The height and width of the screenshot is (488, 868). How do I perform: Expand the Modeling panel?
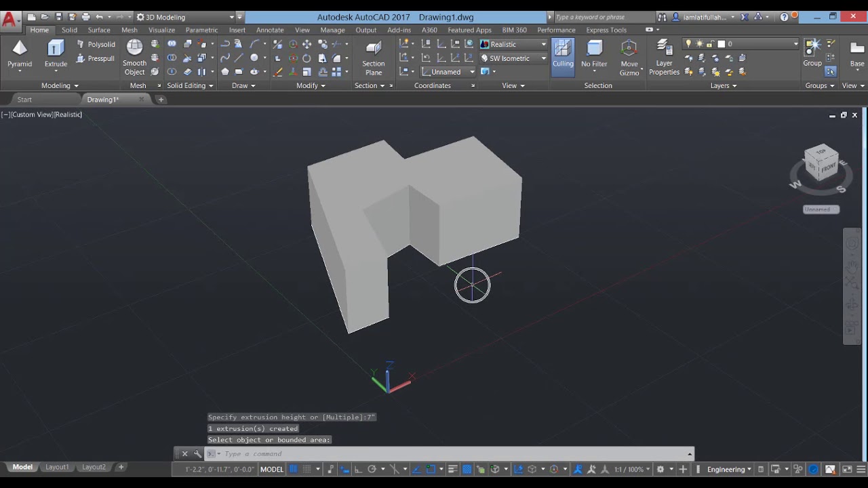[60, 85]
